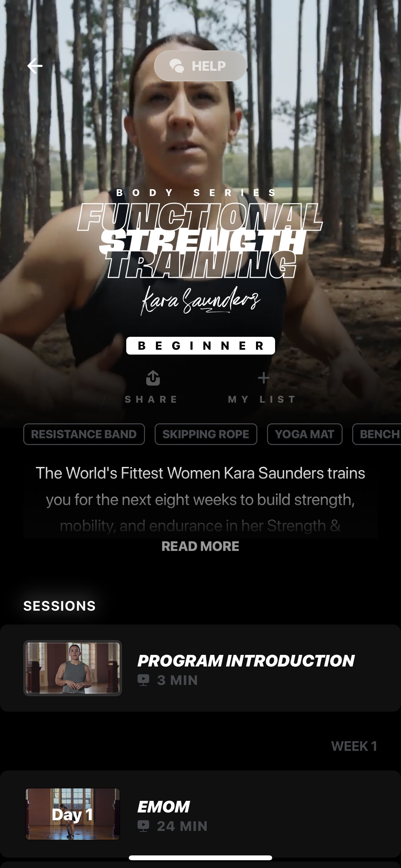Open Program Introduction thumbnail
The image size is (401, 868).
tap(72, 668)
